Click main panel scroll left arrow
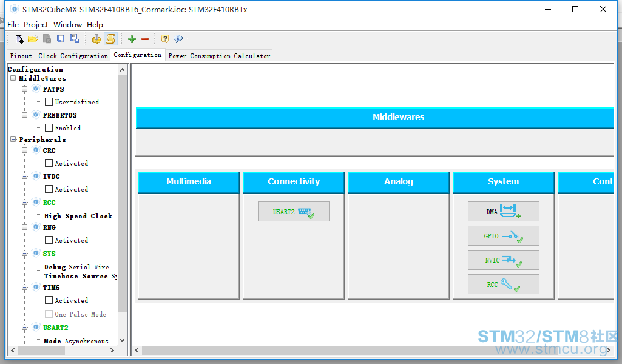The width and height of the screenshot is (622, 364). (137, 350)
